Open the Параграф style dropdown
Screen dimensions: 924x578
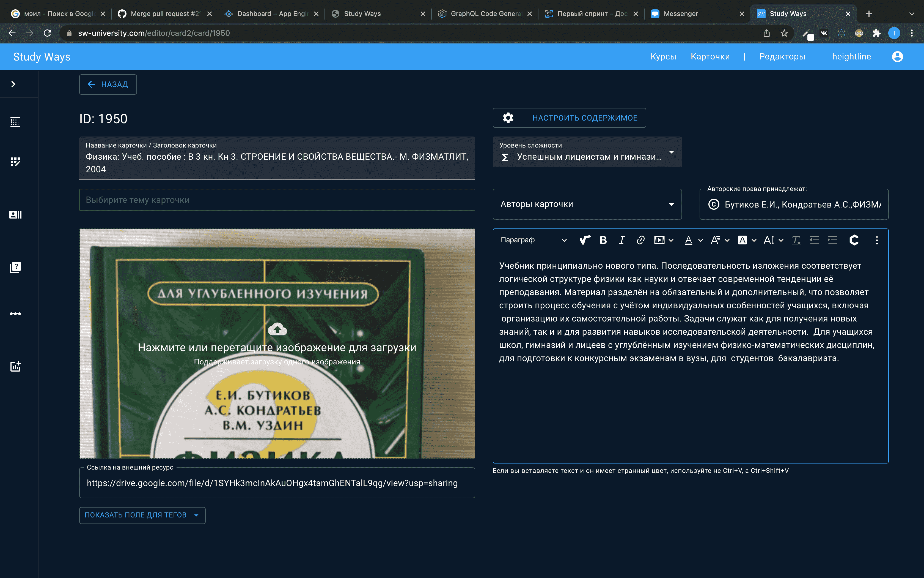click(x=533, y=240)
